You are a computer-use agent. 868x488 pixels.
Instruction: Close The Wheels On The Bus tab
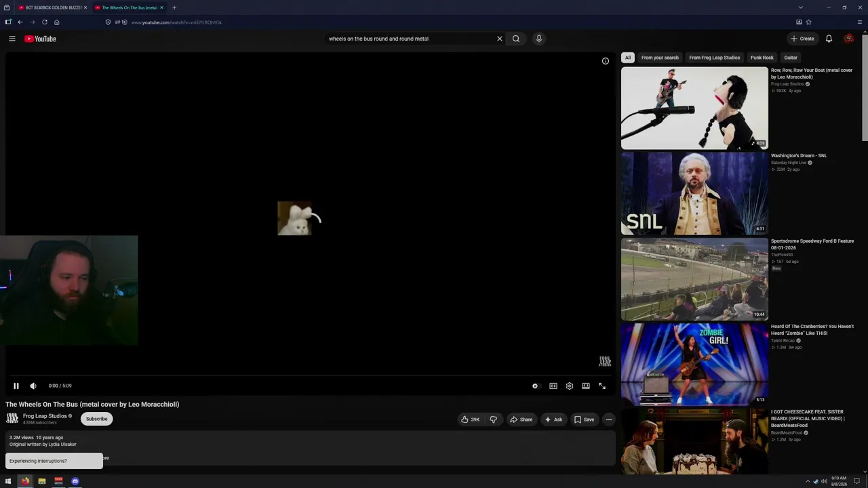tap(161, 7)
